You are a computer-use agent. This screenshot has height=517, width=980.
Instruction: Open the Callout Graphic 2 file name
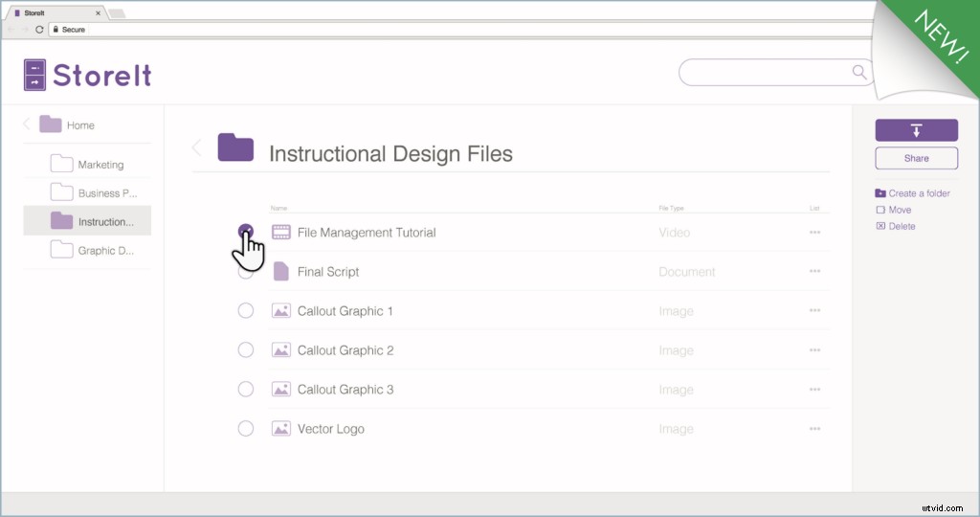pyautogui.click(x=345, y=350)
